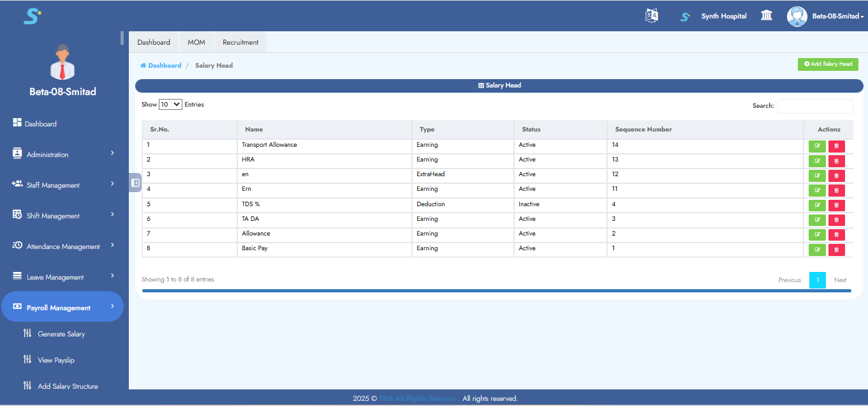Viewport: 868px width, 406px height.
Task: Sort the table by Sequence Number column
Action: pyautogui.click(x=643, y=130)
